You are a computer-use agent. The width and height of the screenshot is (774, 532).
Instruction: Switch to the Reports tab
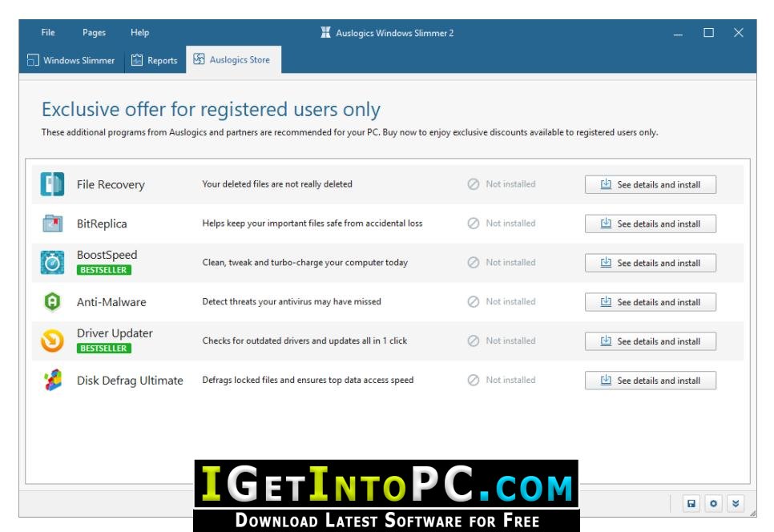click(155, 60)
